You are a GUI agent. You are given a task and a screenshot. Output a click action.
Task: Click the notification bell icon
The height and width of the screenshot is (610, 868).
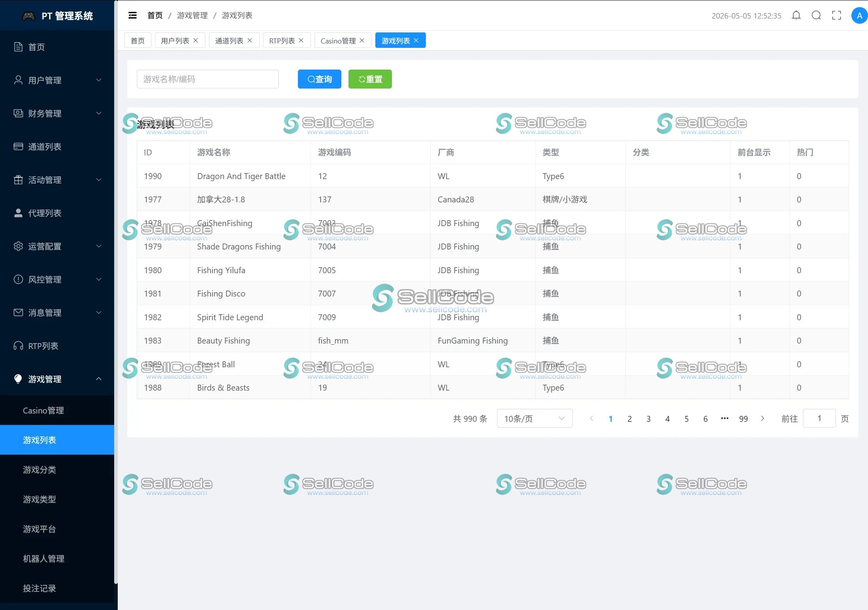click(796, 15)
